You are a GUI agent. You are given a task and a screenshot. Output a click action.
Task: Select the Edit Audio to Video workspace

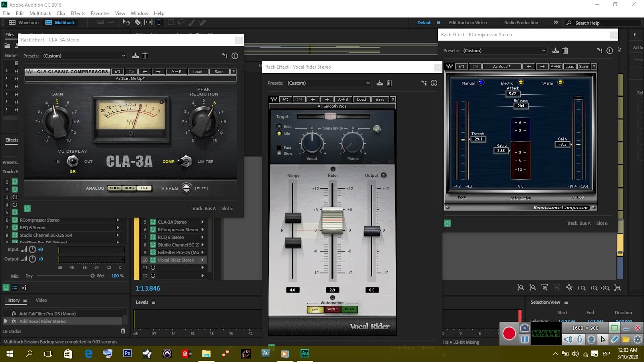(x=468, y=22)
